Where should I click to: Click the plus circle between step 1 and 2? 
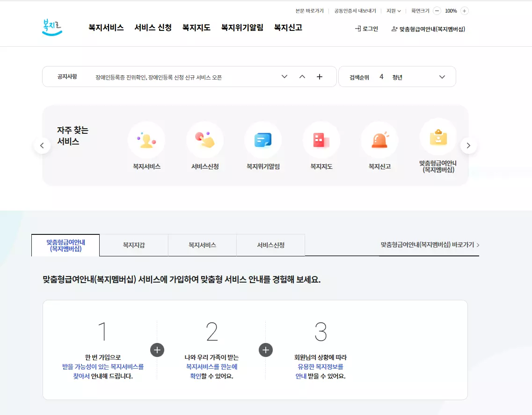point(158,349)
